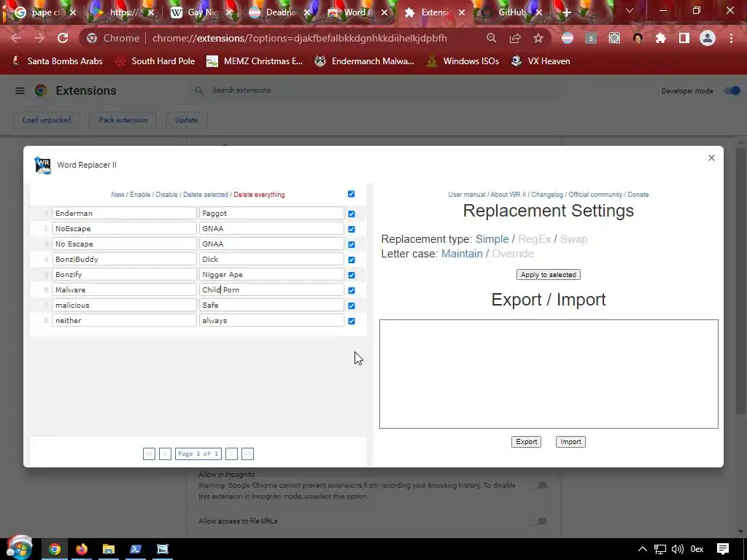Open the side panel icon
The height and width of the screenshot is (560, 747).
(684, 38)
